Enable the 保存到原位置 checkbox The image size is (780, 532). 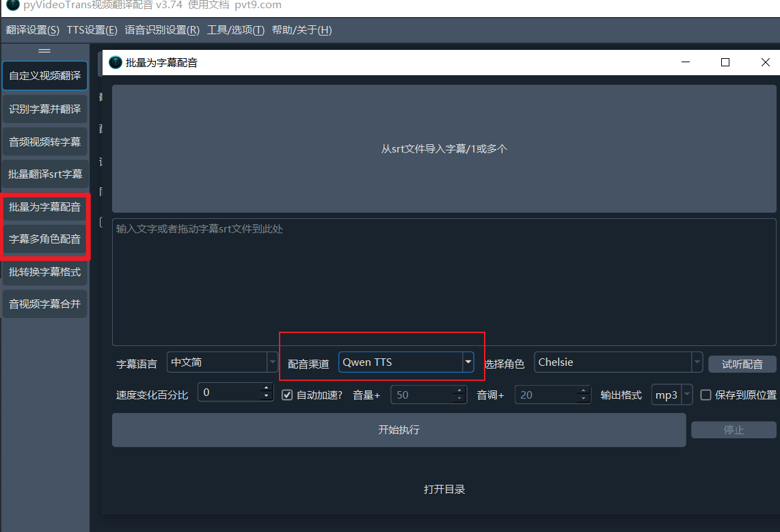706,395
